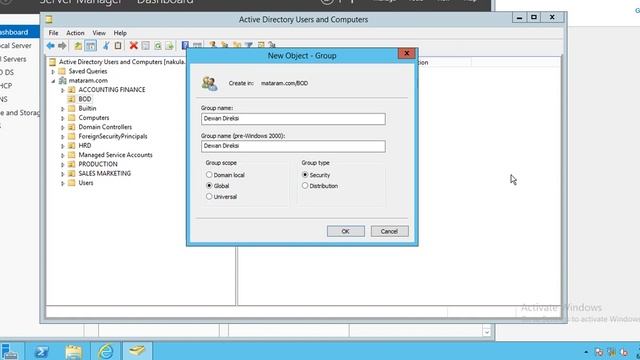Viewport: 640px width, 360px height.
Task: Open the View menu
Action: 99,33
